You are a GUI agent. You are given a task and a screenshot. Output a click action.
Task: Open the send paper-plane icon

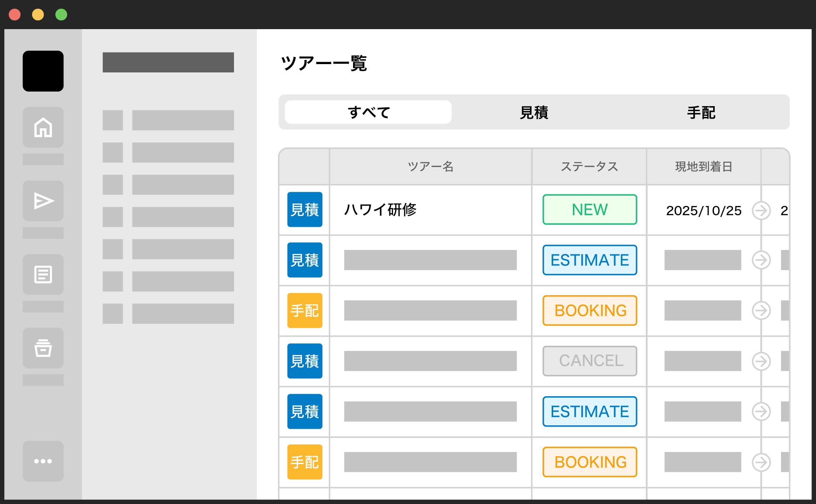43,201
